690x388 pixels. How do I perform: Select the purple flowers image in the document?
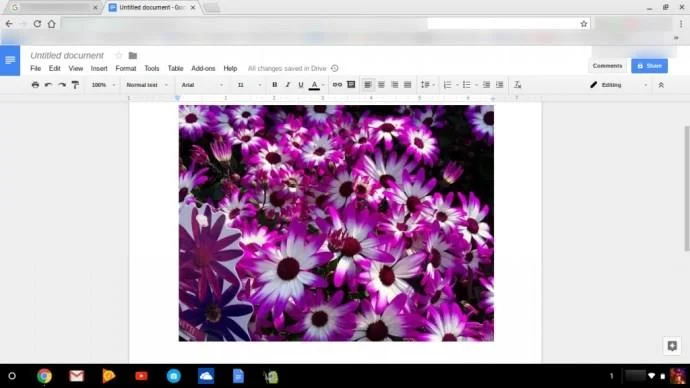336,223
